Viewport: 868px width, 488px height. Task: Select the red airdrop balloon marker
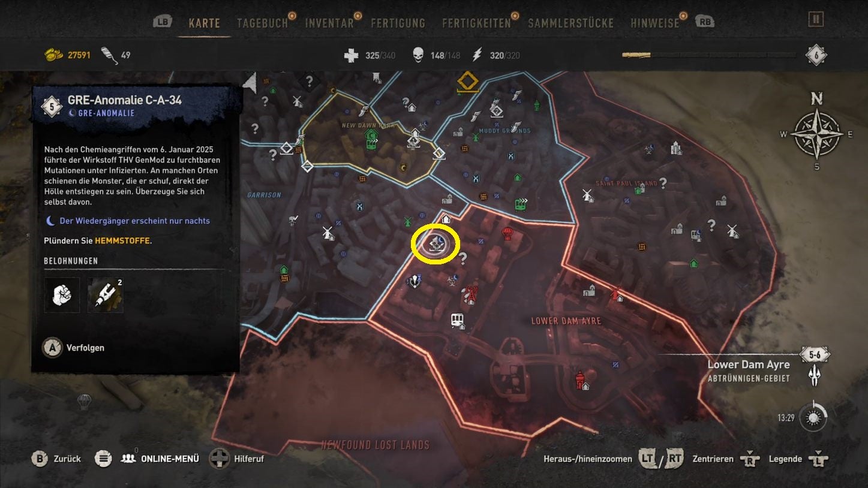[507, 232]
